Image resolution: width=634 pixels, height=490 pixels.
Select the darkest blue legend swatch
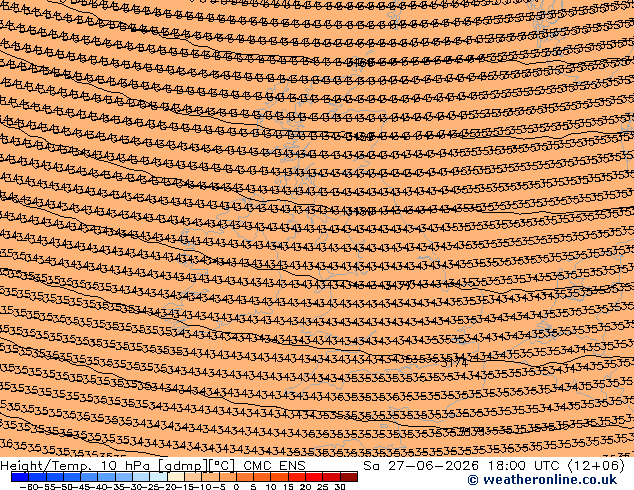[x=20, y=477]
